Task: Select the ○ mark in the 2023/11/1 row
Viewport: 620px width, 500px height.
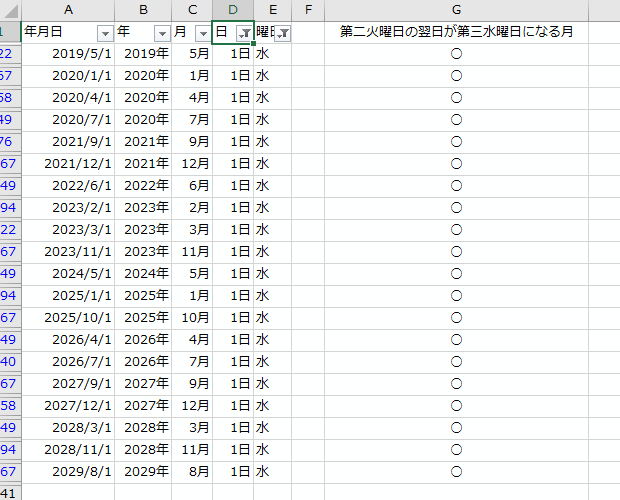Action: coord(456,252)
